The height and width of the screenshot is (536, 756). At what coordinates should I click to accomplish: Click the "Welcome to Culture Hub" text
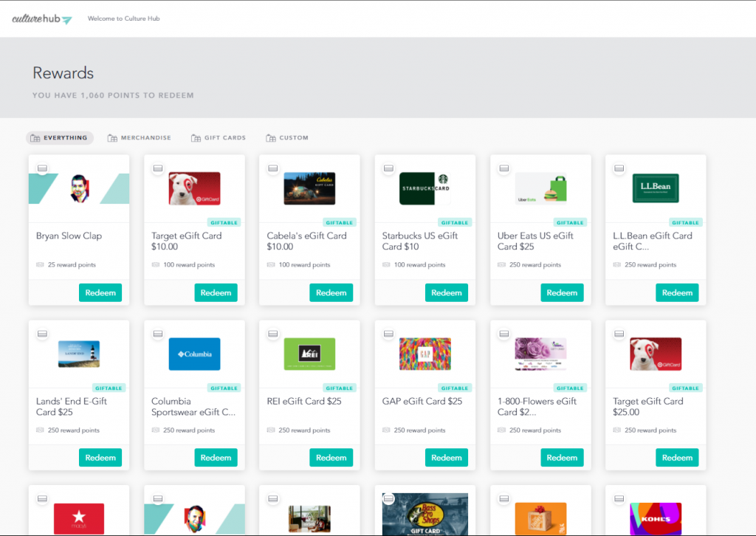pos(123,18)
